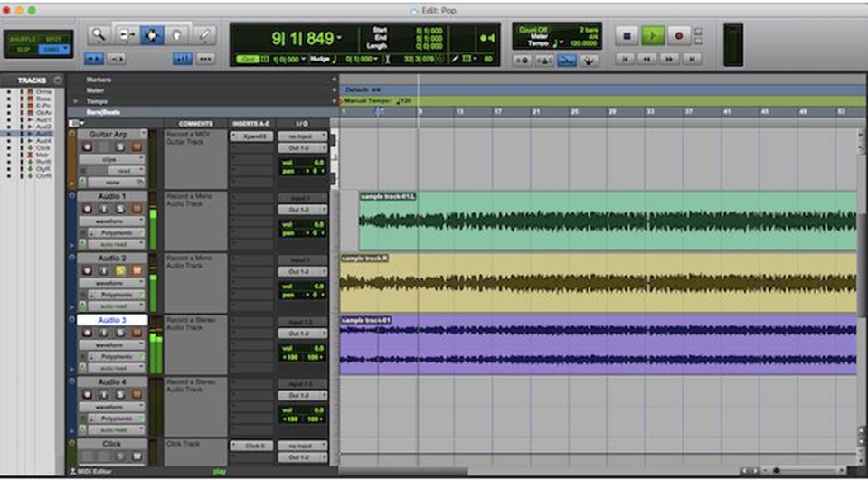Open the Xpand!2 insert on Guitar Arp

click(x=250, y=136)
